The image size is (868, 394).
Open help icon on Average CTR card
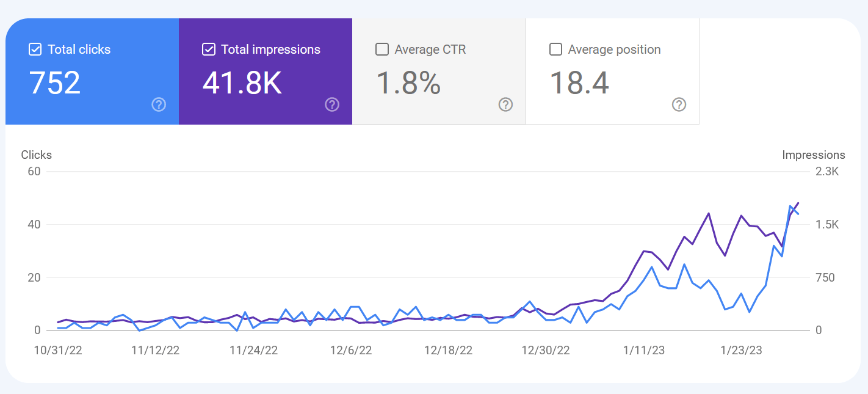[x=505, y=104]
